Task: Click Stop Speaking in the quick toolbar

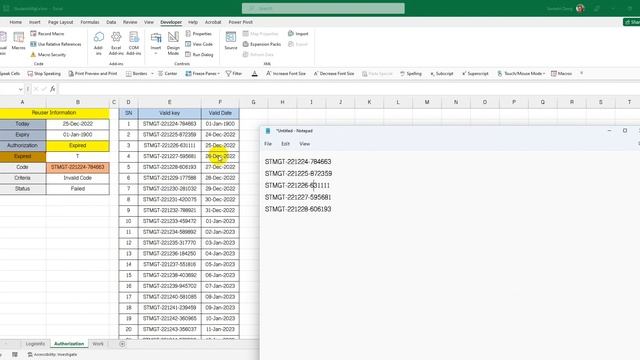Action: coord(44,73)
